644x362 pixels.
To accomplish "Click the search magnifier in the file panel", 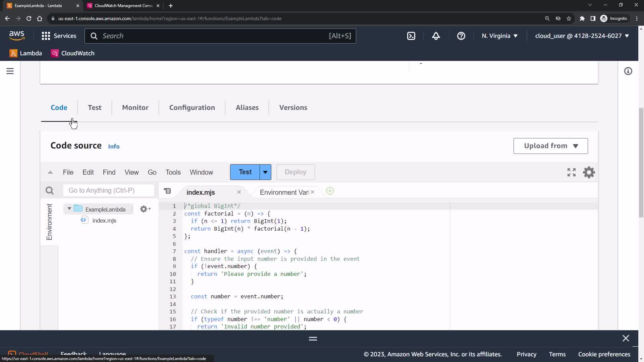I will click(x=50, y=191).
